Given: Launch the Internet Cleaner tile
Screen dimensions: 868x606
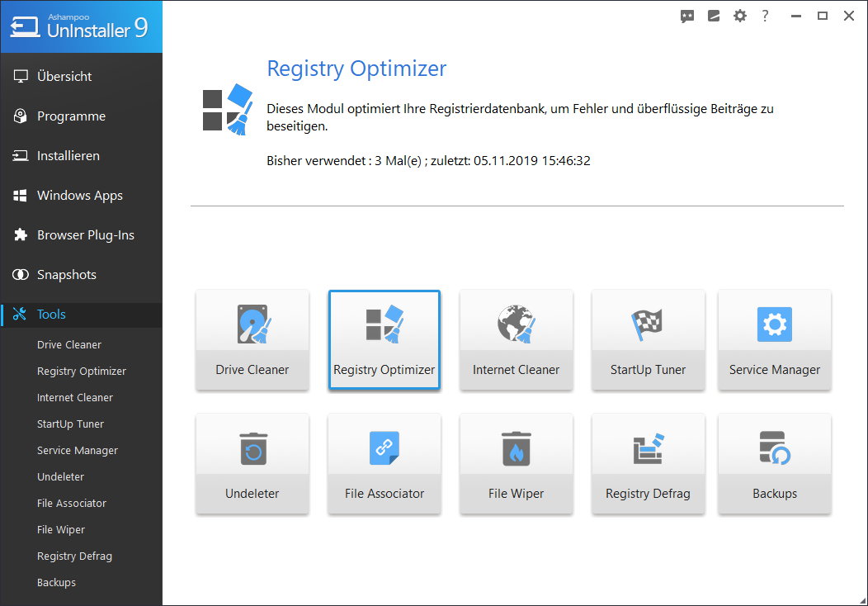Looking at the screenshot, I should click(516, 339).
